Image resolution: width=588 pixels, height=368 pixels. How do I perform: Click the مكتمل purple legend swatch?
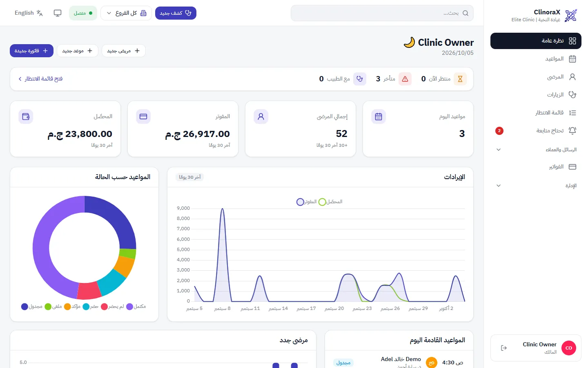click(x=130, y=307)
